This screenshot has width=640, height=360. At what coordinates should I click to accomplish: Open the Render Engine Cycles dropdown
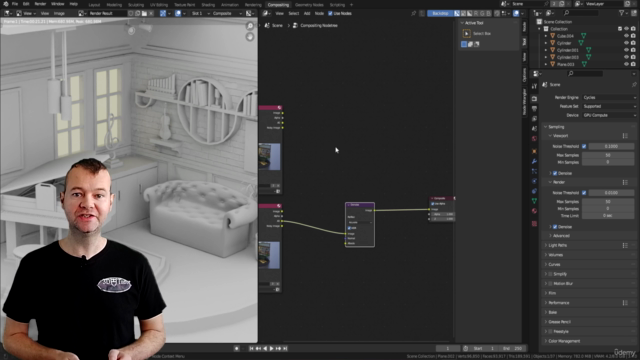[x=609, y=98]
